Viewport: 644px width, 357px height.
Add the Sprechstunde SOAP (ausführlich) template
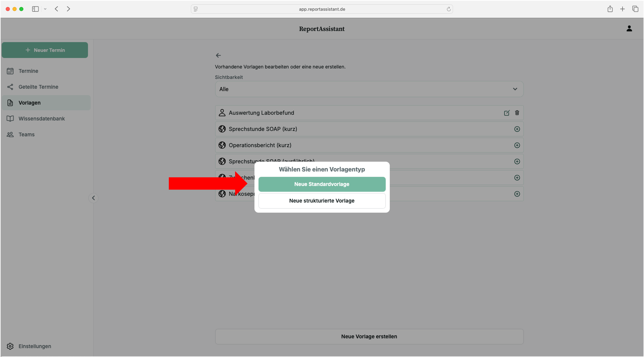click(517, 161)
